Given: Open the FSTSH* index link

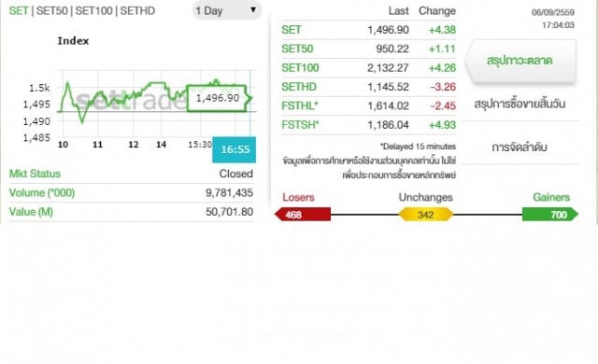Looking at the screenshot, I should click(301, 124).
